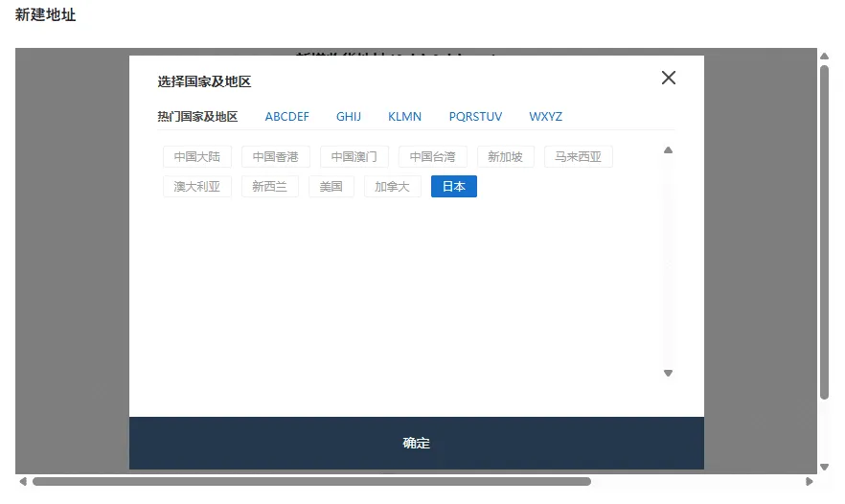The image size is (845, 504).
Task: Click the country list scroll down arrow
Action: click(x=669, y=373)
